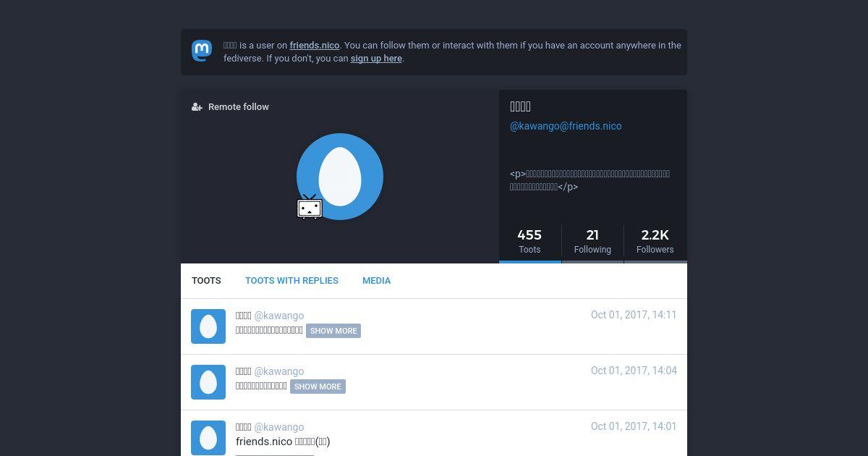868x456 pixels.
Task: Open the @kawango@friends.nico handle link
Action: [x=566, y=126]
